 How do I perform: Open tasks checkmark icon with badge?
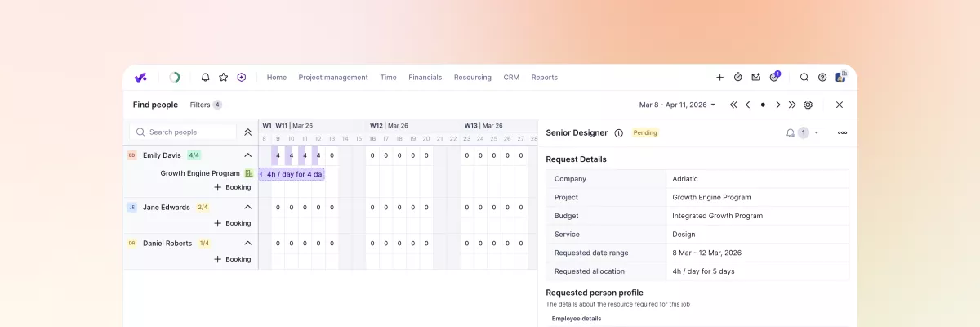[x=774, y=78]
